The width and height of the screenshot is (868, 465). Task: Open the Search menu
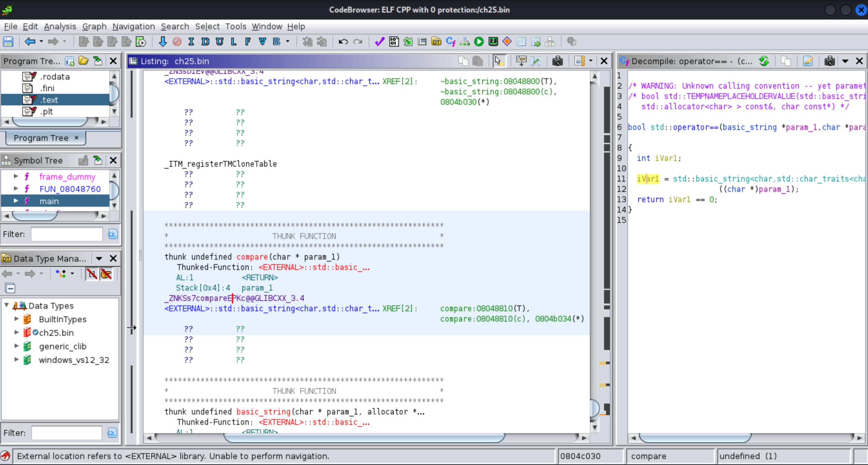point(175,26)
